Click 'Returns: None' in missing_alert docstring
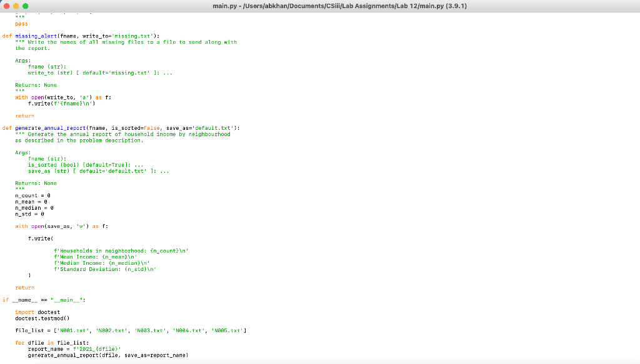This screenshot has height=364, width=640. coord(36,85)
